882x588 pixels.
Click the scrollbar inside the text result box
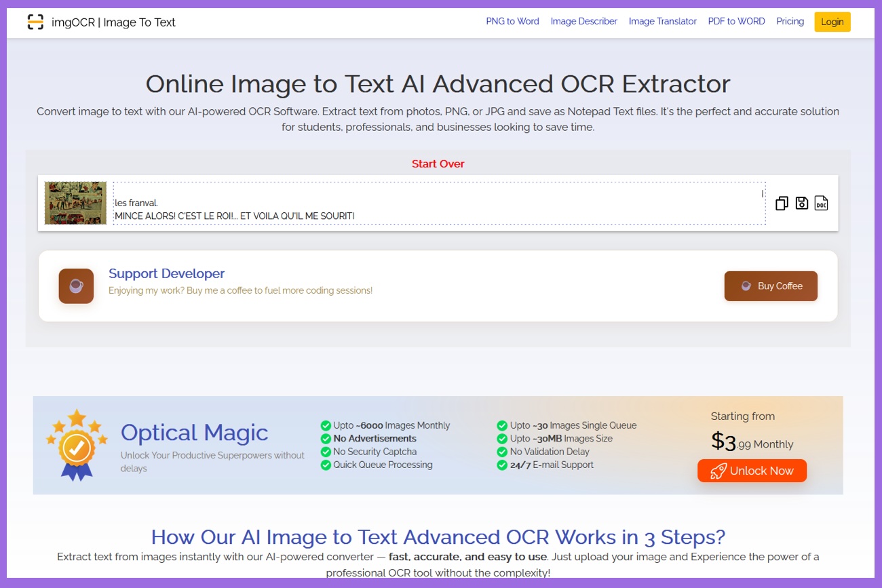(762, 194)
